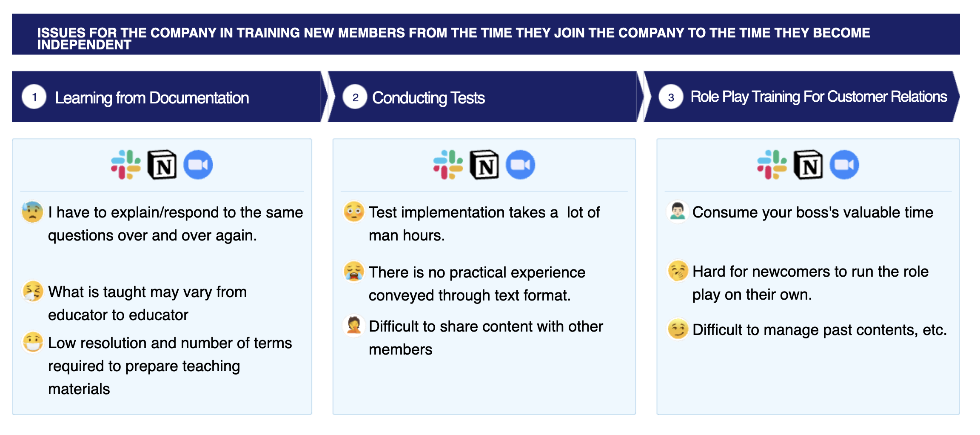This screenshot has height=435, width=980.
Task: Select the Slack icon under Conducting Tests
Action: coord(448,165)
